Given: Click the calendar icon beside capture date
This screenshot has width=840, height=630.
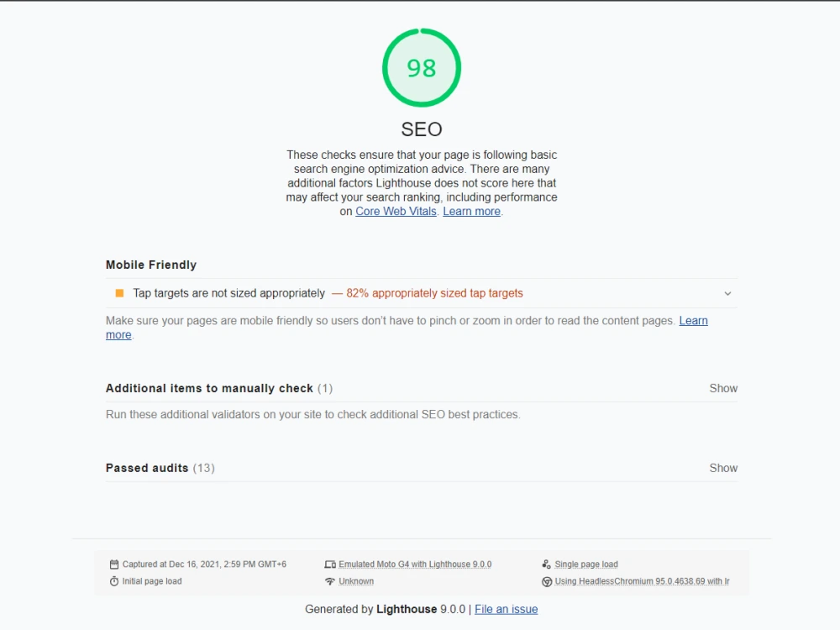Looking at the screenshot, I should pyautogui.click(x=114, y=564).
